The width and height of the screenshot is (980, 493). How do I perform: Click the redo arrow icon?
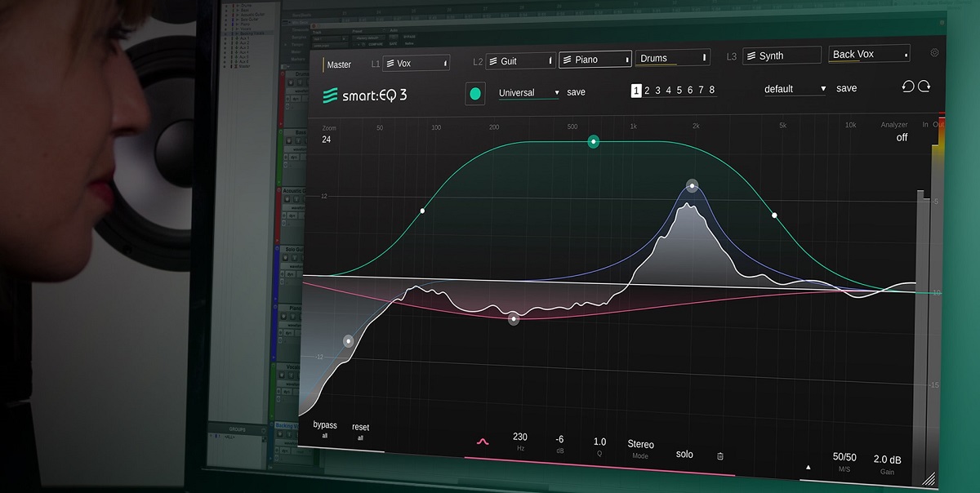point(924,87)
